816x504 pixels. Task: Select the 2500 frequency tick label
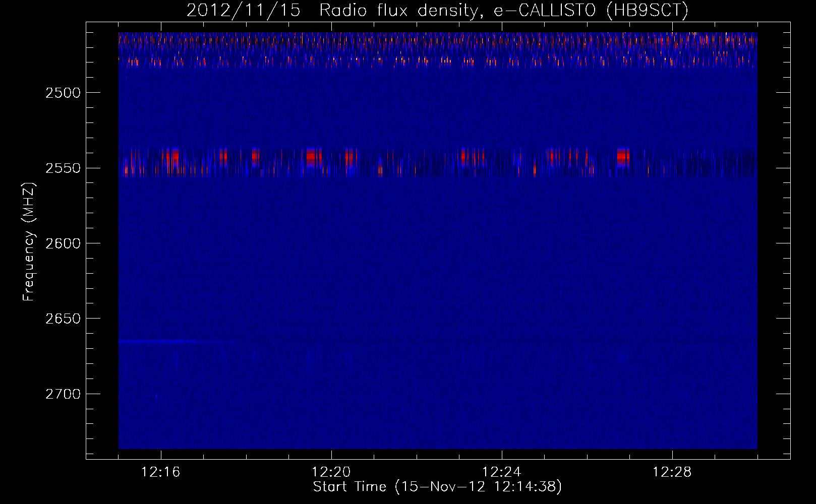coord(63,93)
